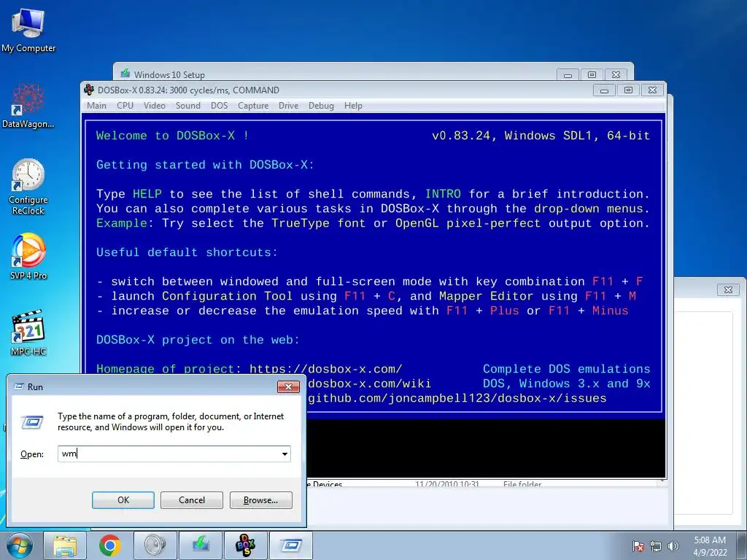
Task: Click the Run program icon in dialog
Action: pos(32,422)
